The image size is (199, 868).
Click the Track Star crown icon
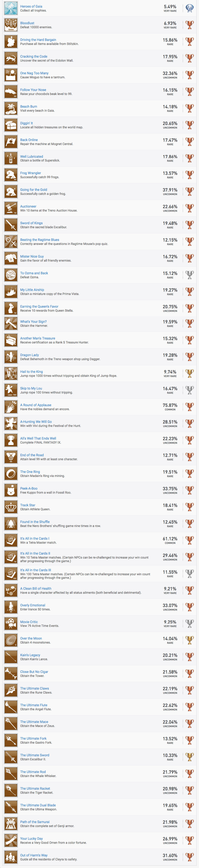(11, 507)
